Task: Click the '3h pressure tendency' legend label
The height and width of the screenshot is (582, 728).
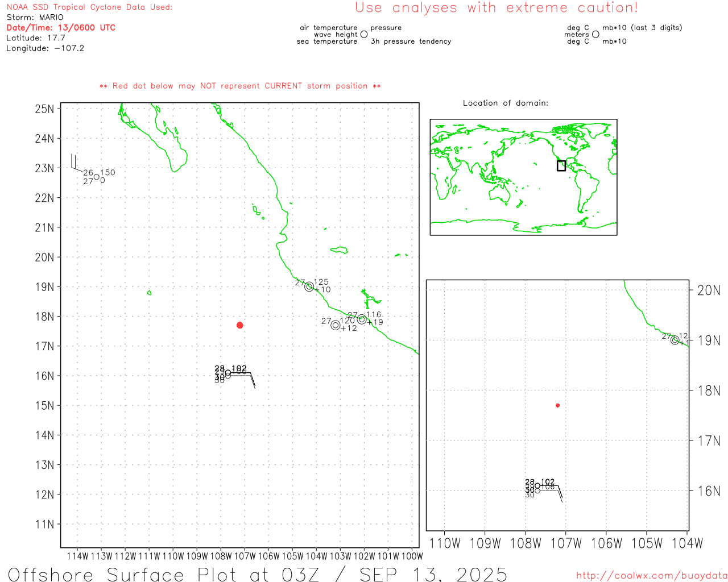Action: [411, 41]
